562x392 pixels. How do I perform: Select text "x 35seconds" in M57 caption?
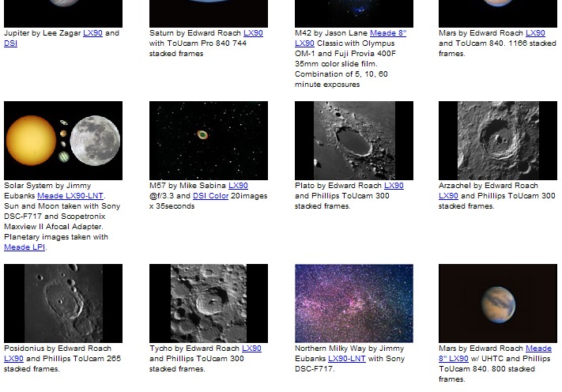[x=172, y=206]
